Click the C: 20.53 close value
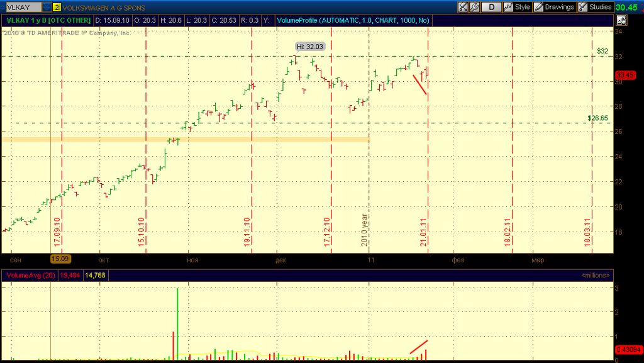This screenshot has width=644, height=363. click(224, 20)
